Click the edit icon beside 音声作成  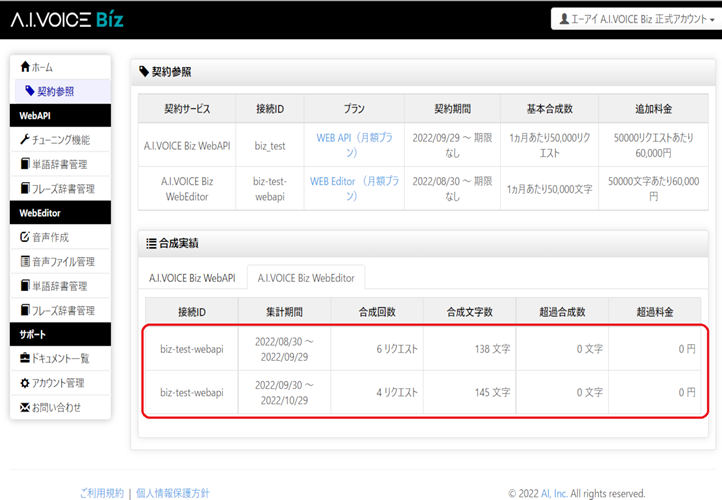25,237
